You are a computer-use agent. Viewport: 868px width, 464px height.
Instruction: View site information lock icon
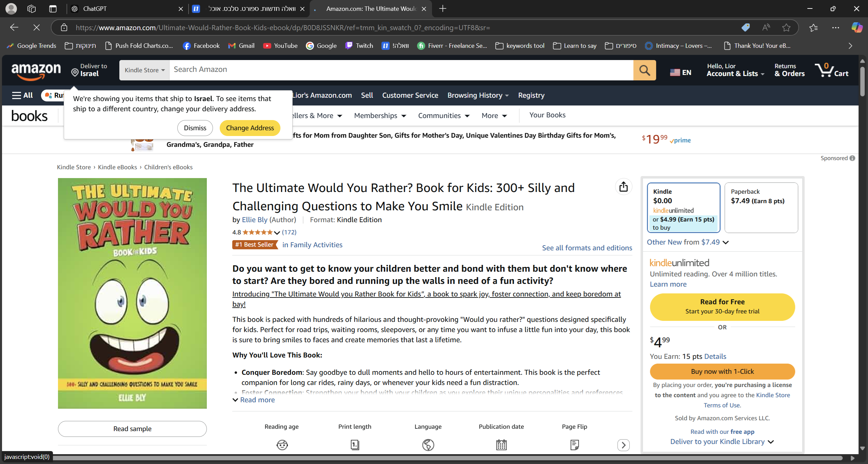coord(64,27)
